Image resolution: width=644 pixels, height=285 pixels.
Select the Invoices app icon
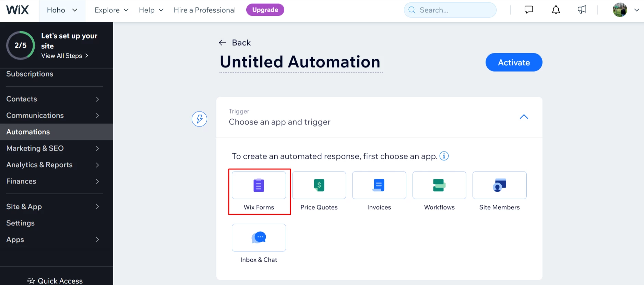tap(379, 185)
